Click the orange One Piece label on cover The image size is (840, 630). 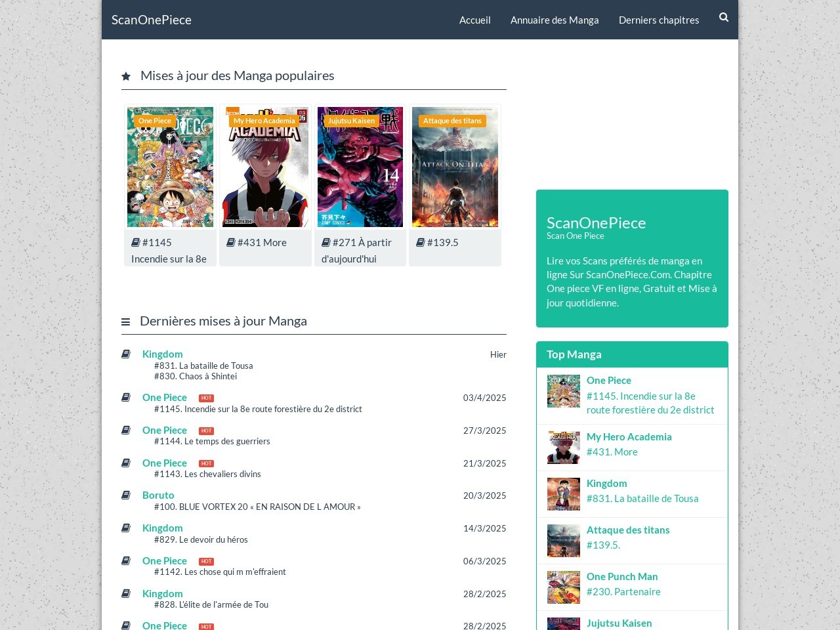[x=155, y=121]
